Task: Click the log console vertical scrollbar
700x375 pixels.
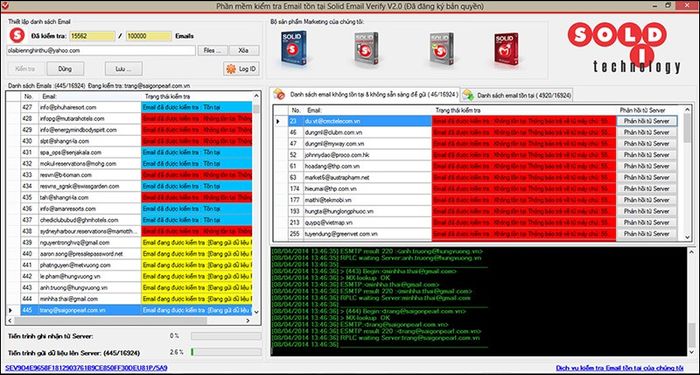Action: click(692, 302)
